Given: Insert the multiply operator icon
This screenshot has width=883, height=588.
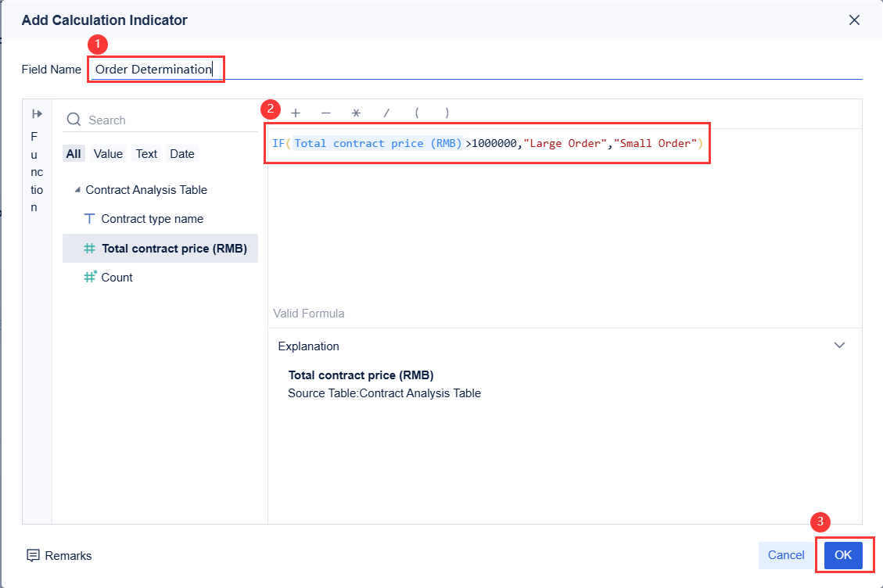Looking at the screenshot, I should click(x=356, y=113).
